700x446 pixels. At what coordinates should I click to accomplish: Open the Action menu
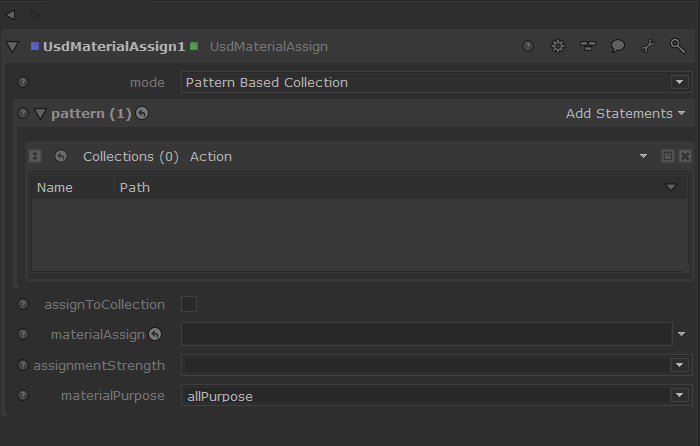point(210,156)
